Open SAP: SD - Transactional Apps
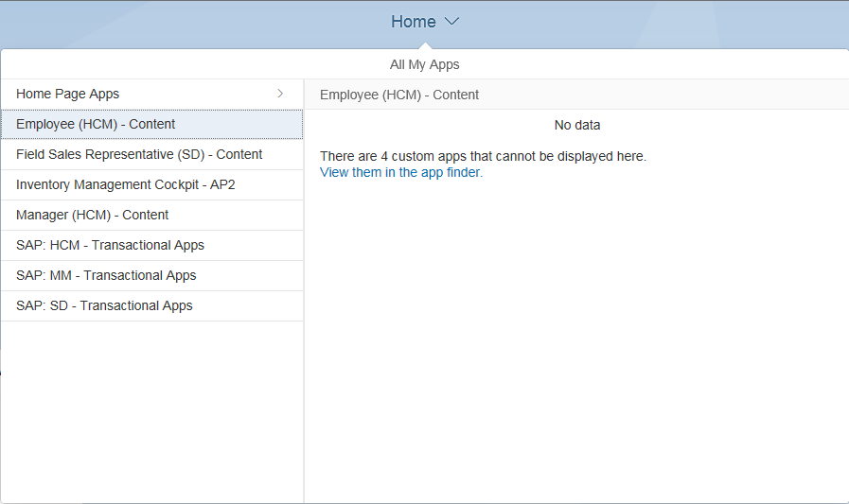Image resolution: width=849 pixels, height=504 pixels. (x=152, y=306)
